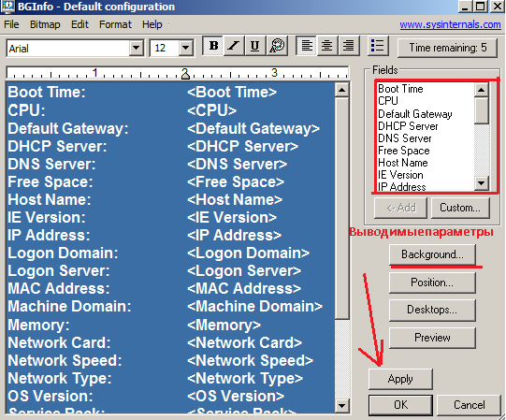Open the Position... settings

pyautogui.click(x=432, y=282)
